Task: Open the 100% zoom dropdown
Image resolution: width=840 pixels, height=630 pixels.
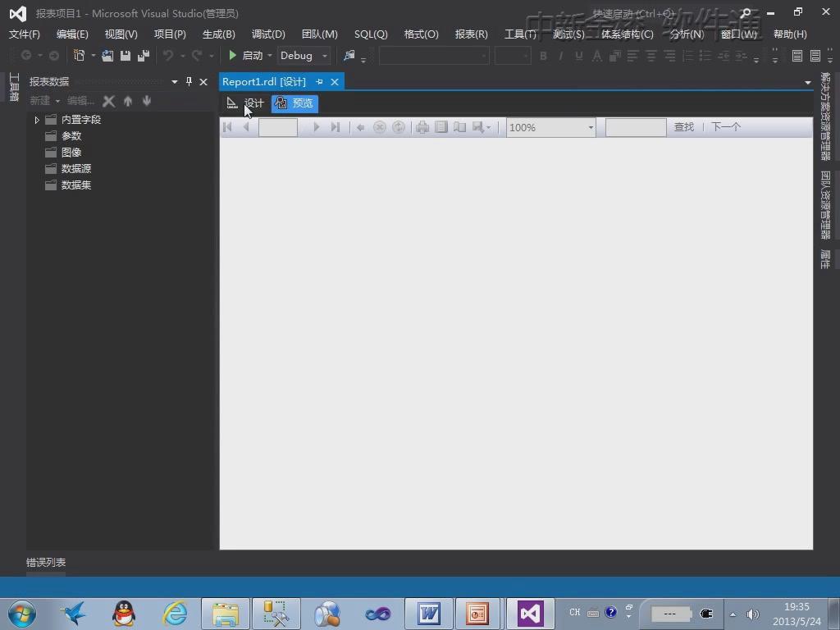Action: pyautogui.click(x=591, y=127)
